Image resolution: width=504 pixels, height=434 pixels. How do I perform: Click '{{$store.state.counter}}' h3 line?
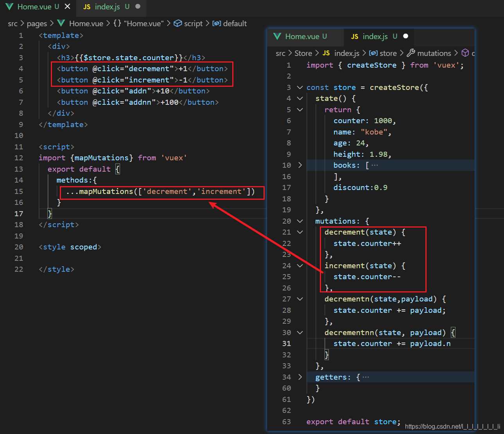tap(131, 58)
